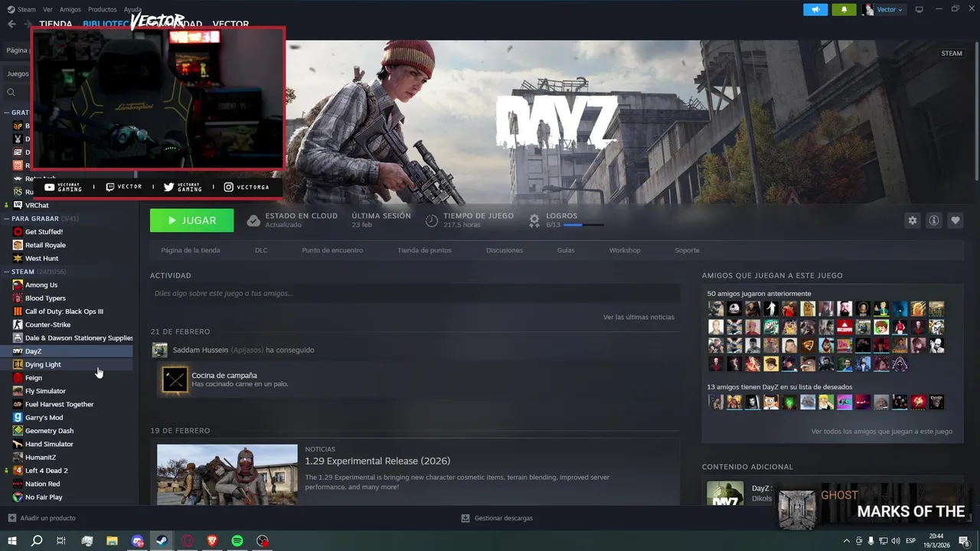The image size is (980, 551).
Task: Open Spotify from the taskbar
Action: (237, 541)
